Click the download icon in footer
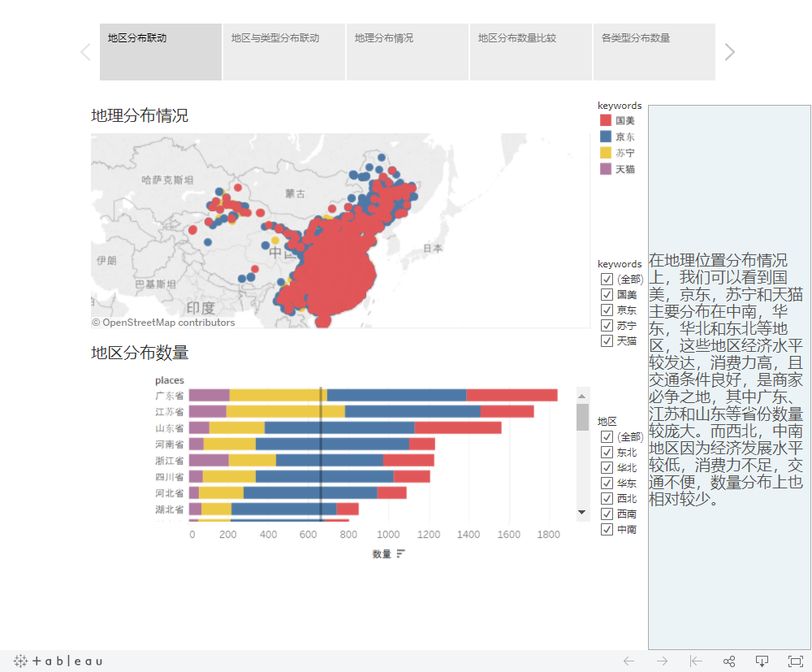 [x=762, y=661]
